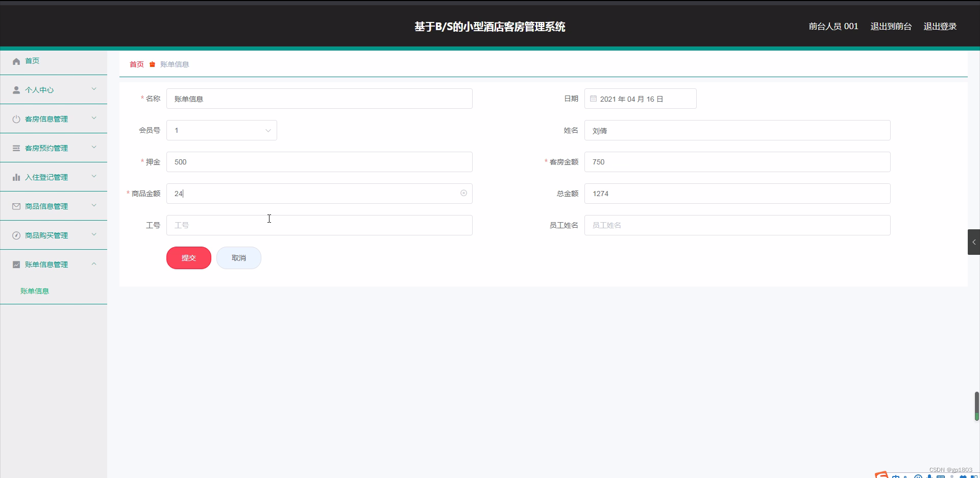Click the chart icon for 账单信息管理

[16, 265]
